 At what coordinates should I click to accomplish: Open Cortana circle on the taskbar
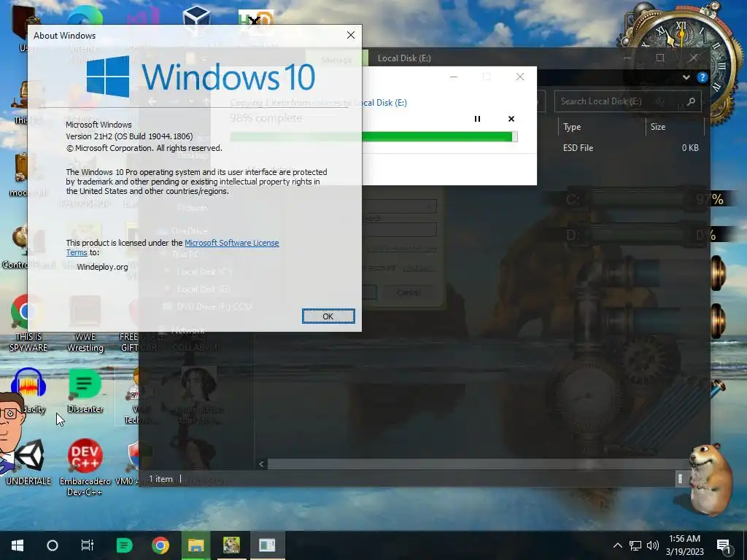tap(53, 545)
